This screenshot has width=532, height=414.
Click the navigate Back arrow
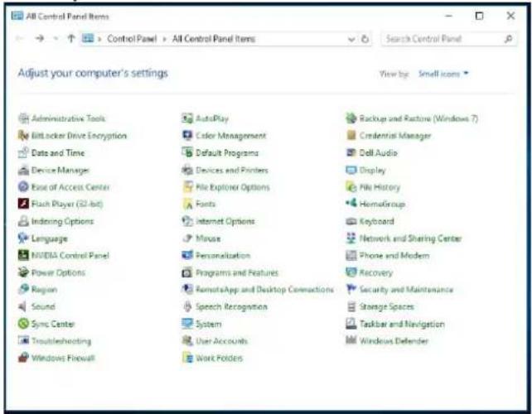tap(20, 39)
